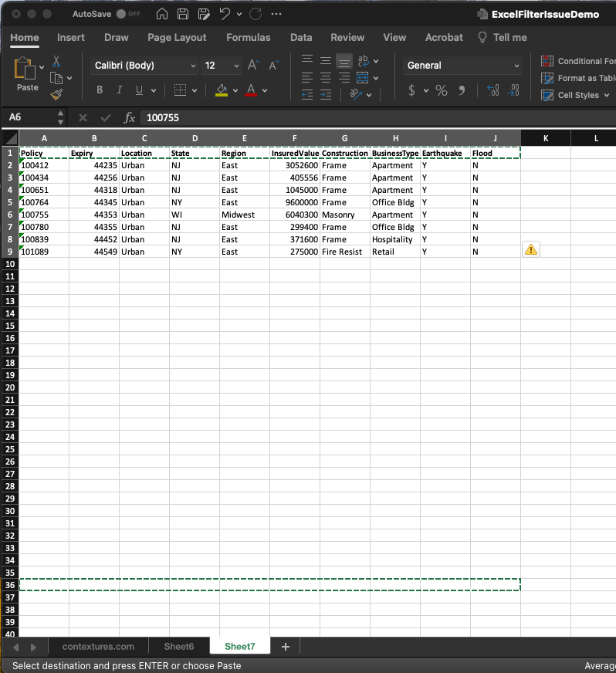Click the Increase Decimal icon
The width and height of the screenshot is (616, 673).
492,90
